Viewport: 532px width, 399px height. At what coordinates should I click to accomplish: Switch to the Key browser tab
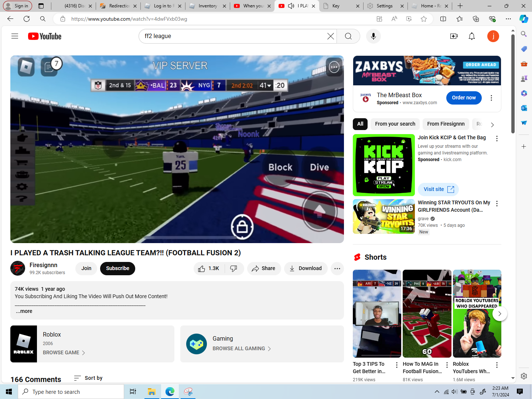click(x=341, y=6)
